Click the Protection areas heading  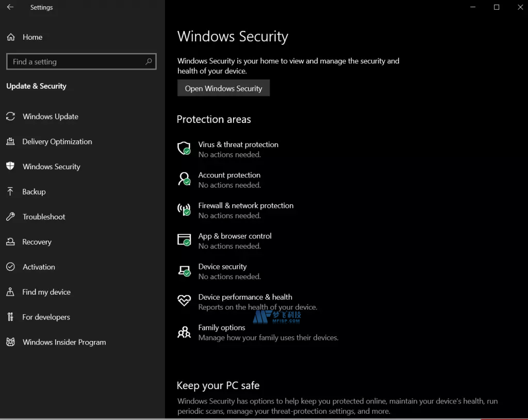(x=214, y=119)
